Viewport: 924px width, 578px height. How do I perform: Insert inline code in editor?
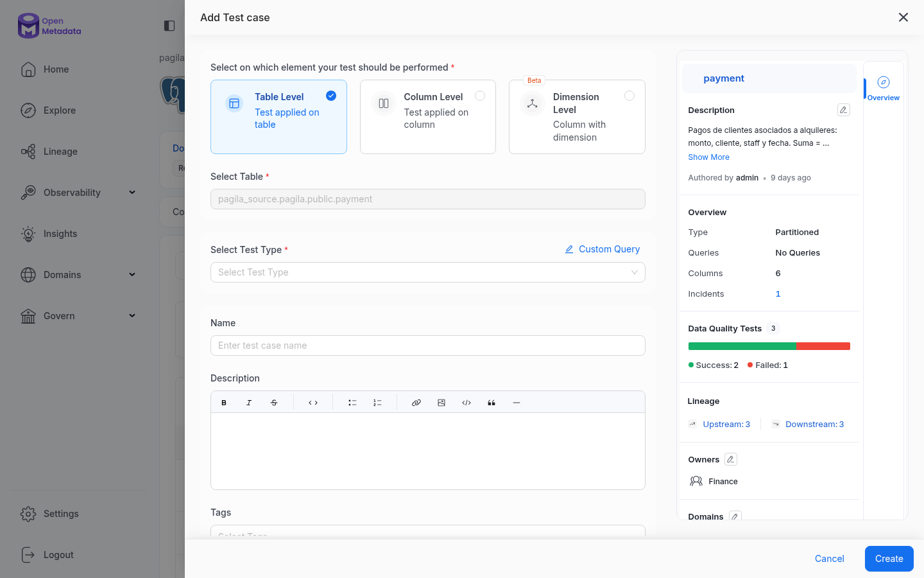[x=313, y=403]
